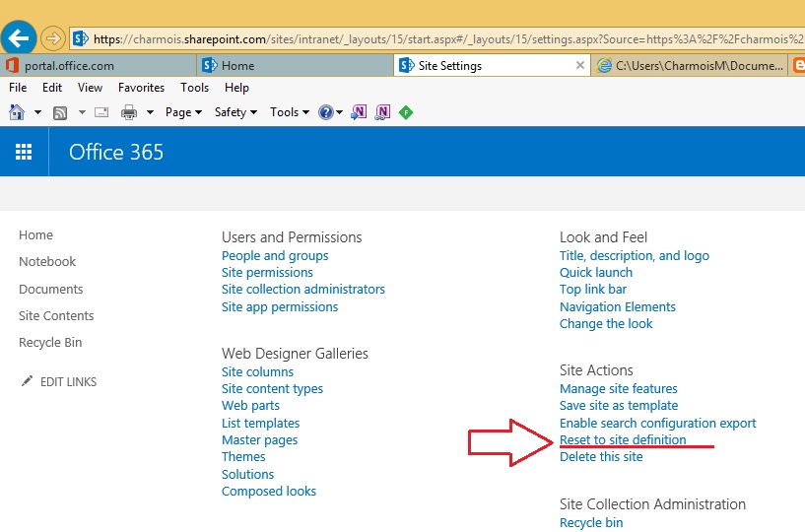
Task: Expand the Print dropdown arrow
Action: click(150, 112)
